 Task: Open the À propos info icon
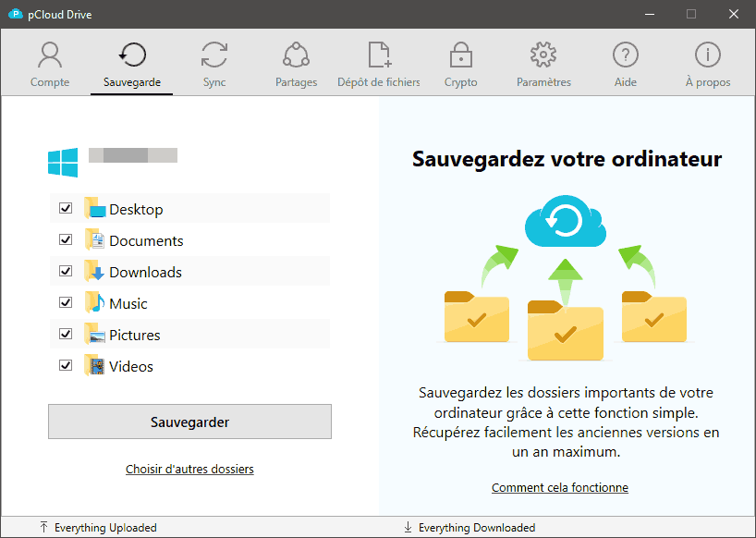click(x=708, y=55)
